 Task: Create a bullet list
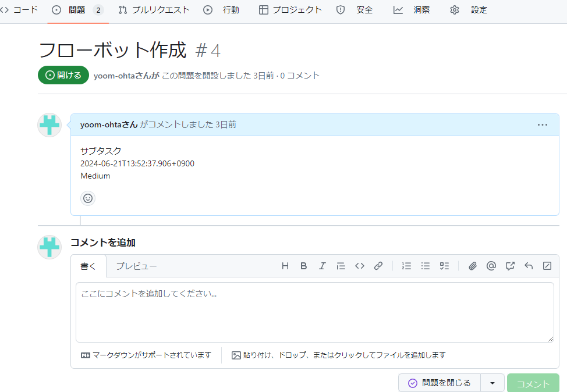coord(425,266)
